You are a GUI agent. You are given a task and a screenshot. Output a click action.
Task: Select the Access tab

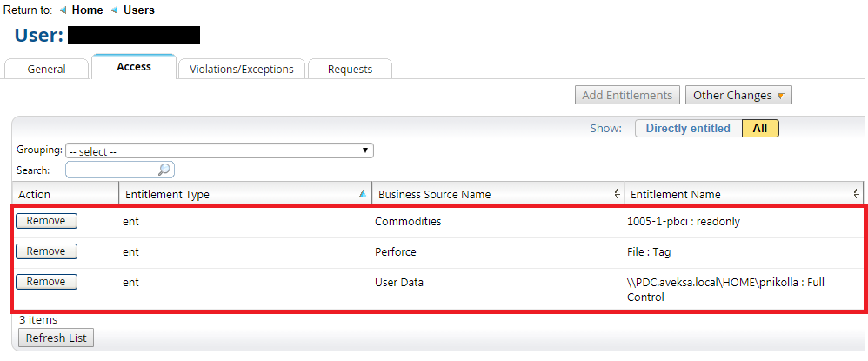[x=134, y=67]
